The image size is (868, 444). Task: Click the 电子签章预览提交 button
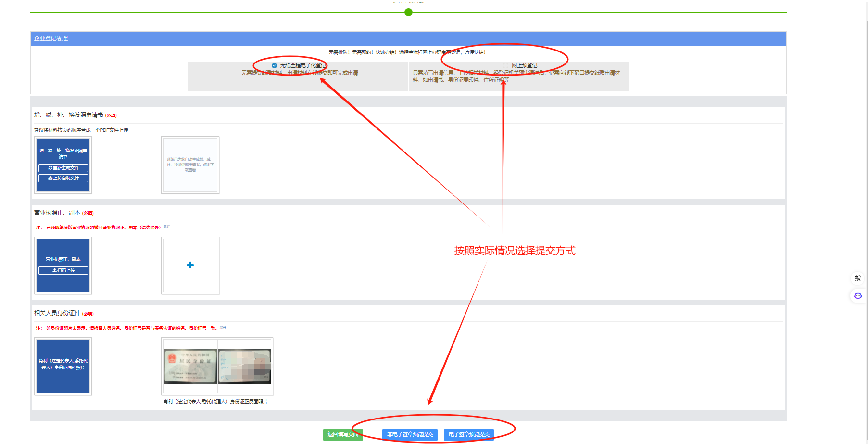(x=468, y=434)
